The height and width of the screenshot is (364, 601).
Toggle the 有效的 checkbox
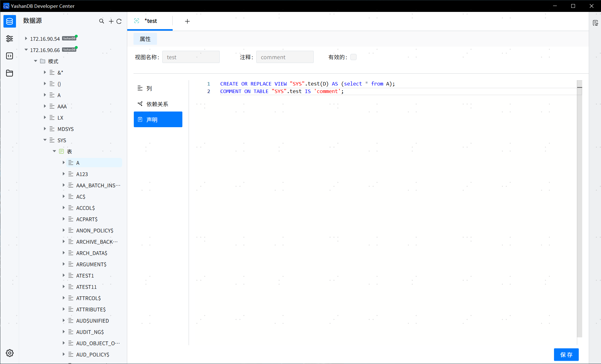(353, 57)
